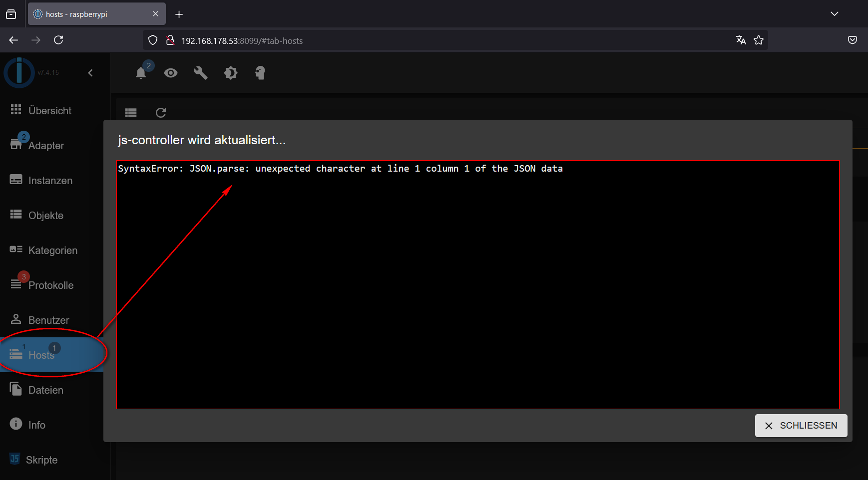Toggle expert mode eye icon
Image resolution: width=868 pixels, height=480 pixels.
pyautogui.click(x=171, y=73)
